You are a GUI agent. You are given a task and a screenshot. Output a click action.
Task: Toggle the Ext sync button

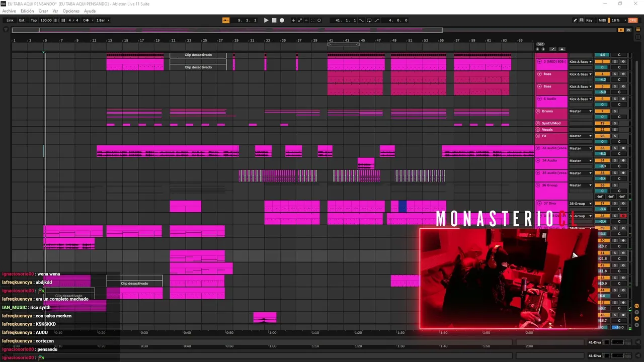[x=22, y=20]
